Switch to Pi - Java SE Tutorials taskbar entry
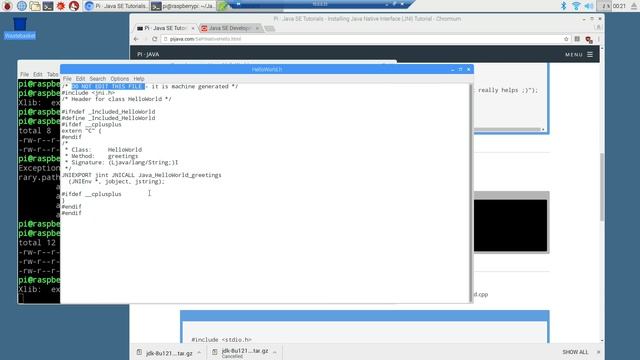Screen dimensions: 640x360 coord(116,6)
